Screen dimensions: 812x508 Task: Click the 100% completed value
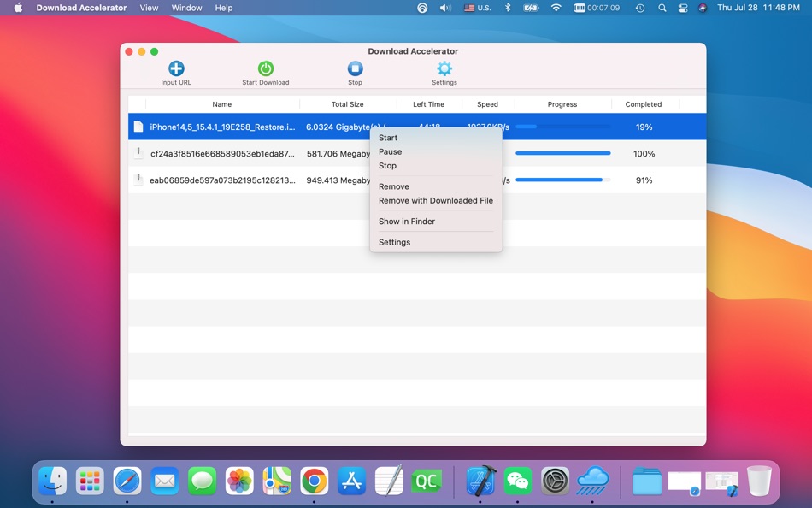point(644,154)
